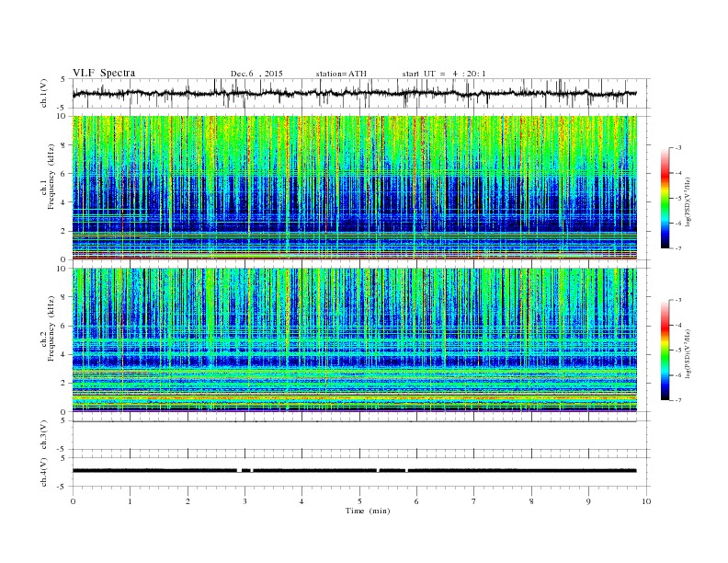Click the 'Time (min)' axis label
Image resolution: width=728 pixels, height=563 pixels.
click(368, 511)
